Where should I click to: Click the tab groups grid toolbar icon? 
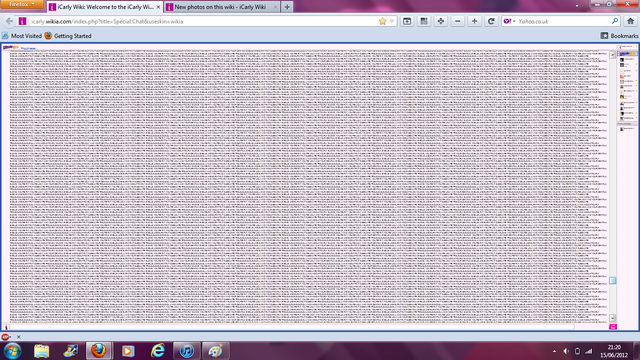click(x=424, y=21)
